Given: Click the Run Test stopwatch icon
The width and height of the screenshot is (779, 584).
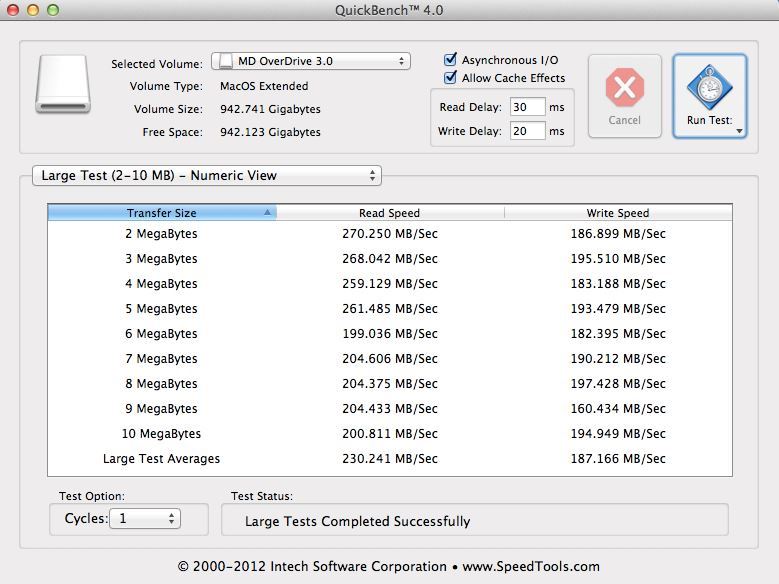Looking at the screenshot, I should point(709,88).
